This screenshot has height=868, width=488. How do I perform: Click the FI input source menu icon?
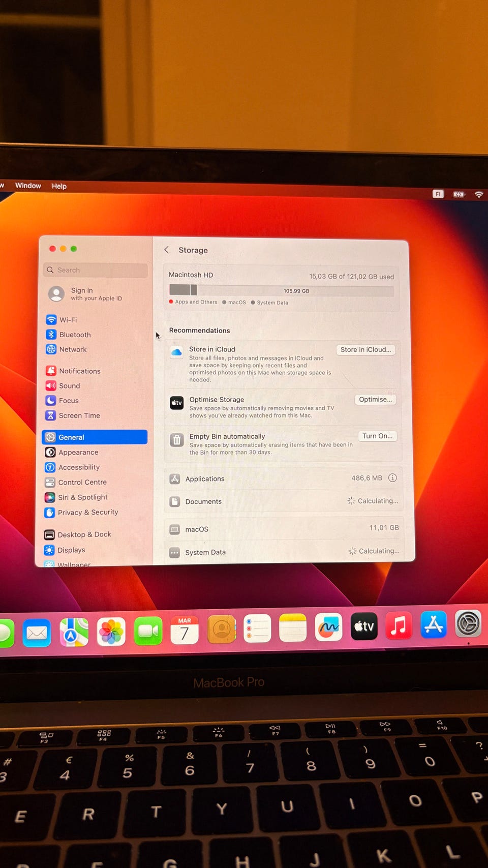click(438, 194)
